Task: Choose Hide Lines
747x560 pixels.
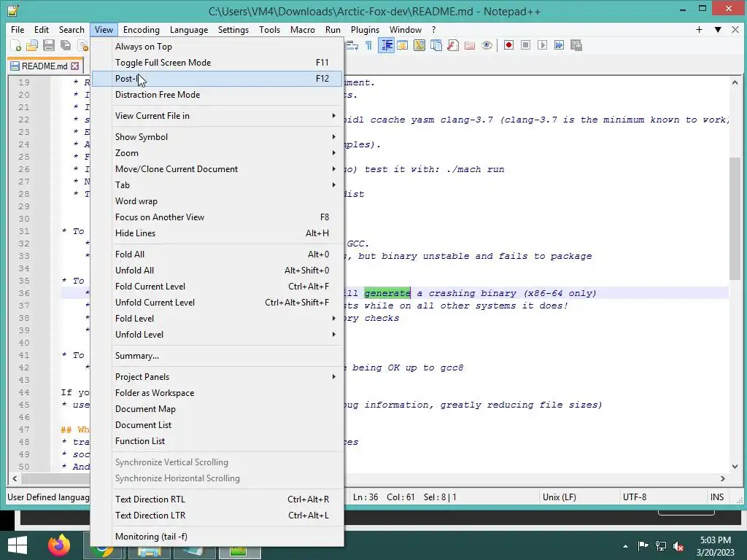Action: [x=217, y=233]
